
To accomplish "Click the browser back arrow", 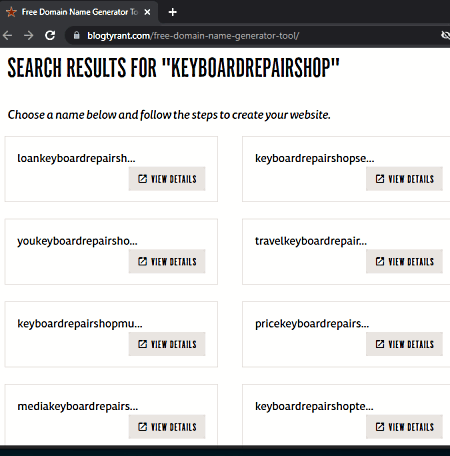I will coord(7,35).
